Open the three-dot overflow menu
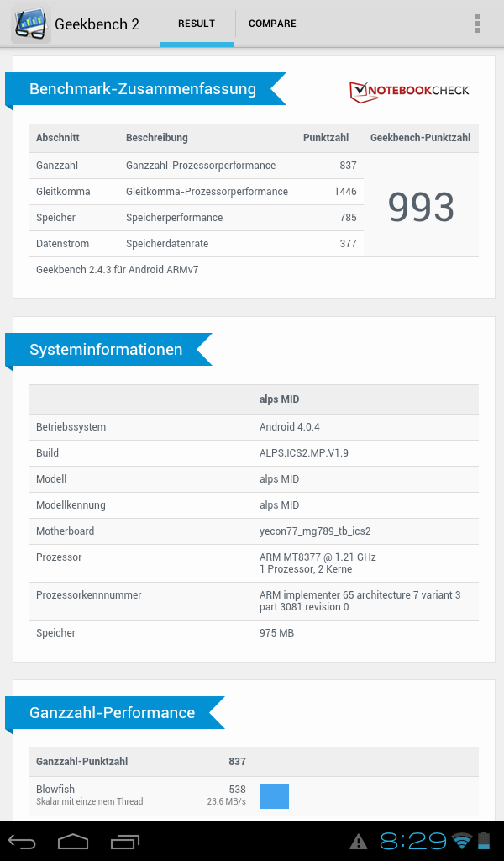 click(x=477, y=24)
